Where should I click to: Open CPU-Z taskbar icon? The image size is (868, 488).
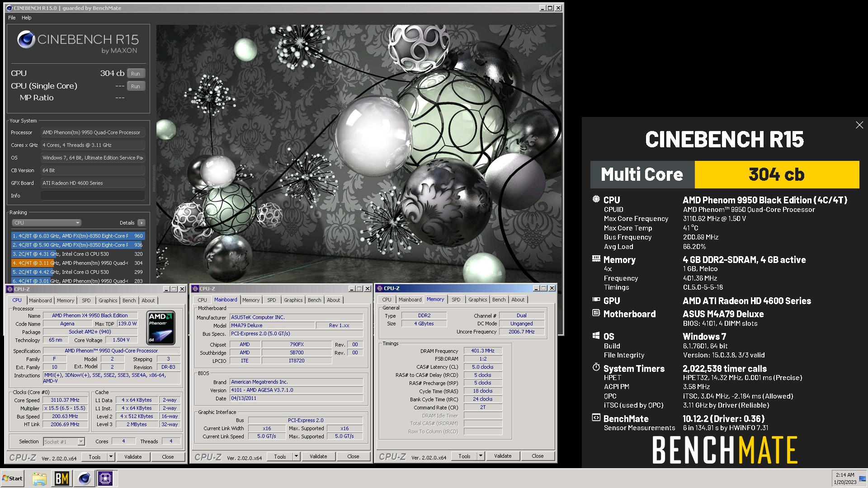click(106, 479)
